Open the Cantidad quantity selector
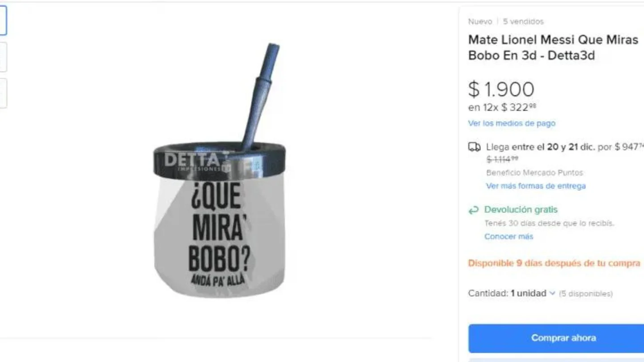The image size is (644, 362). tap(528, 293)
